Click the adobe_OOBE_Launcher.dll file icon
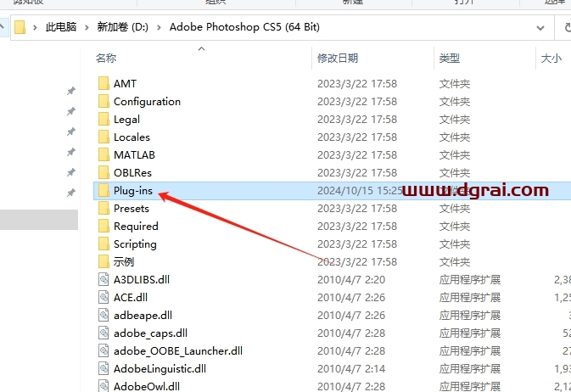Viewport: 571px width, 392px height. click(104, 350)
